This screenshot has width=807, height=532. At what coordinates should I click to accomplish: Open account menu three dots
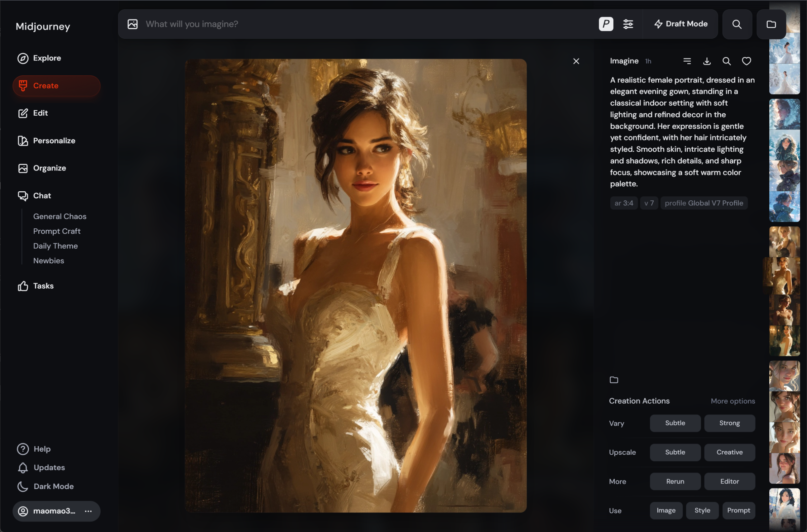pos(88,511)
